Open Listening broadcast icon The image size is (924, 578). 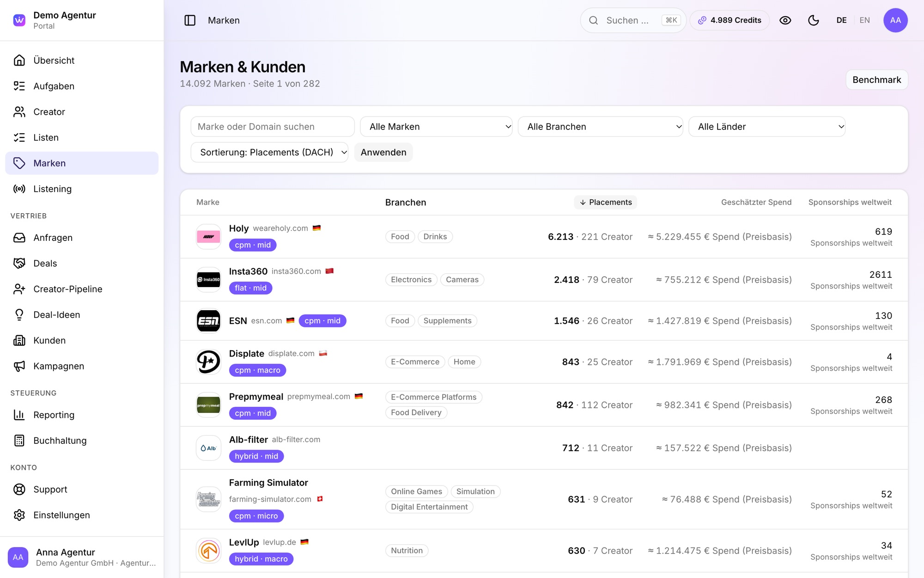coord(19,189)
